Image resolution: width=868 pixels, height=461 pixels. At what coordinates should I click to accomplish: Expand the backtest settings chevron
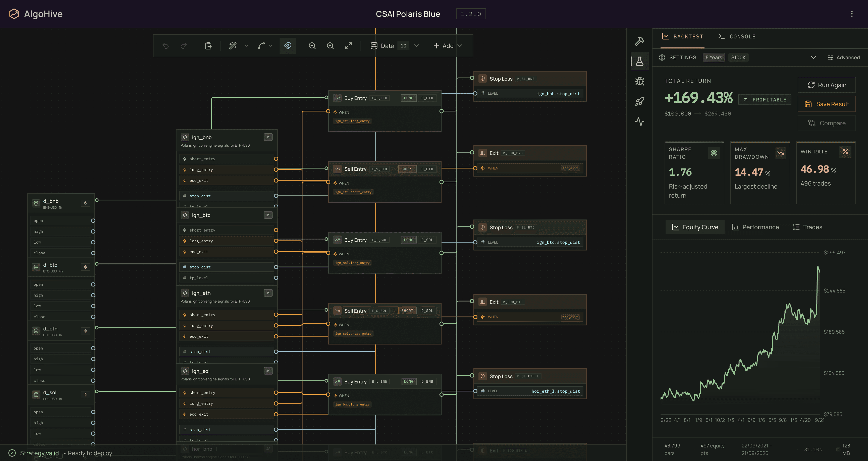pos(813,58)
